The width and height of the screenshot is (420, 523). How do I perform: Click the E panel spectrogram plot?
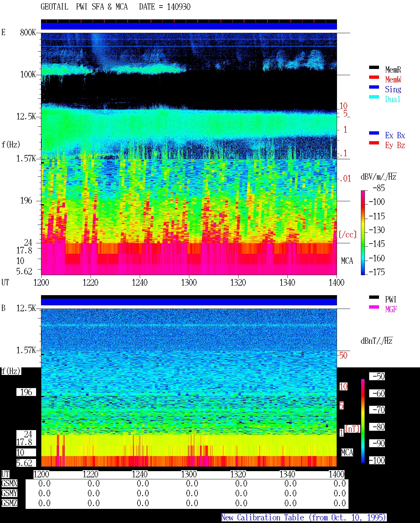[x=189, y=154]
